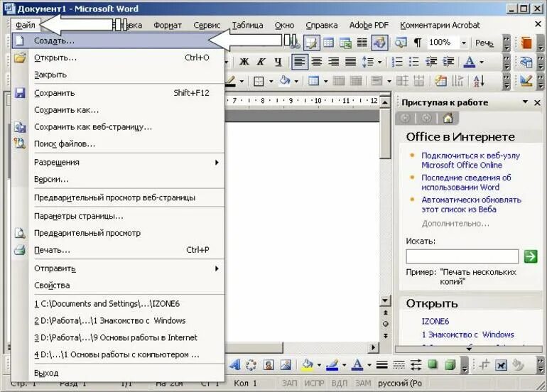Open recent file 3 Основы работы в Internet
The width and height of the screenshot is (547, 392).
tap(118, 337)
